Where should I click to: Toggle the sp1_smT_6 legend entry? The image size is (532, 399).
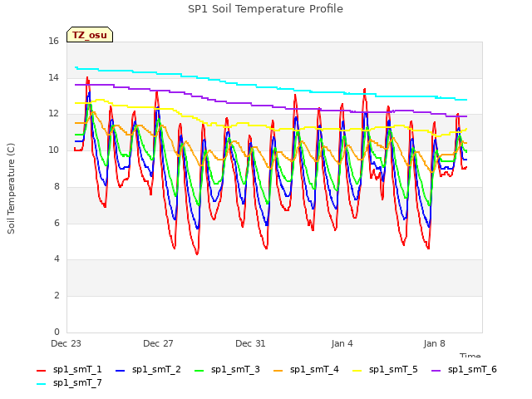coord(464,369)
